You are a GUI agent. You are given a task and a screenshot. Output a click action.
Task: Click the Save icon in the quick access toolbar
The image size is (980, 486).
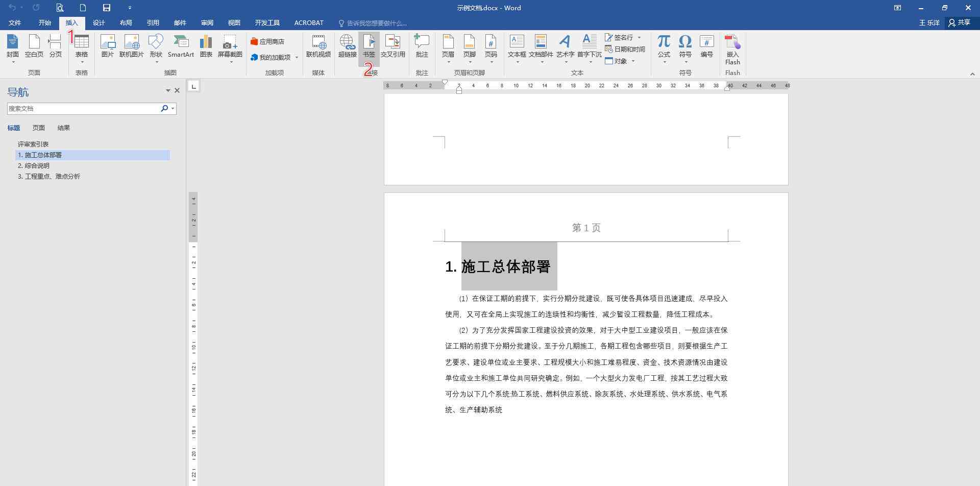point(106,8)
